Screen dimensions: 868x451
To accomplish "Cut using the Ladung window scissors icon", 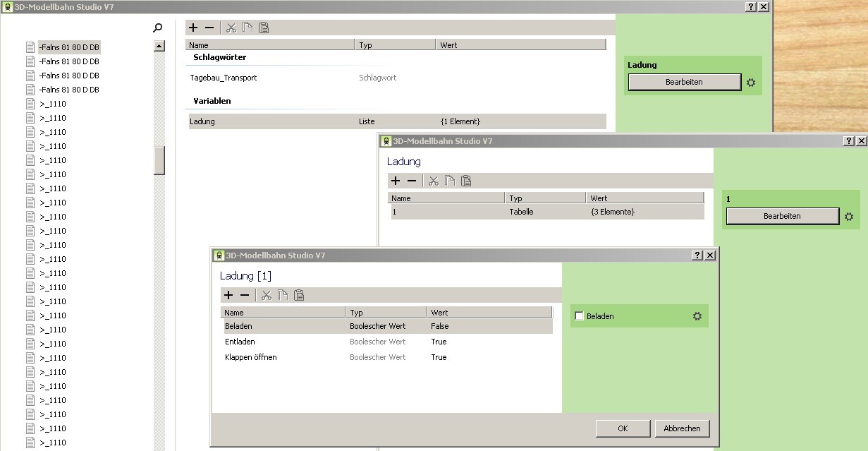I will click(x=433, y=181).
